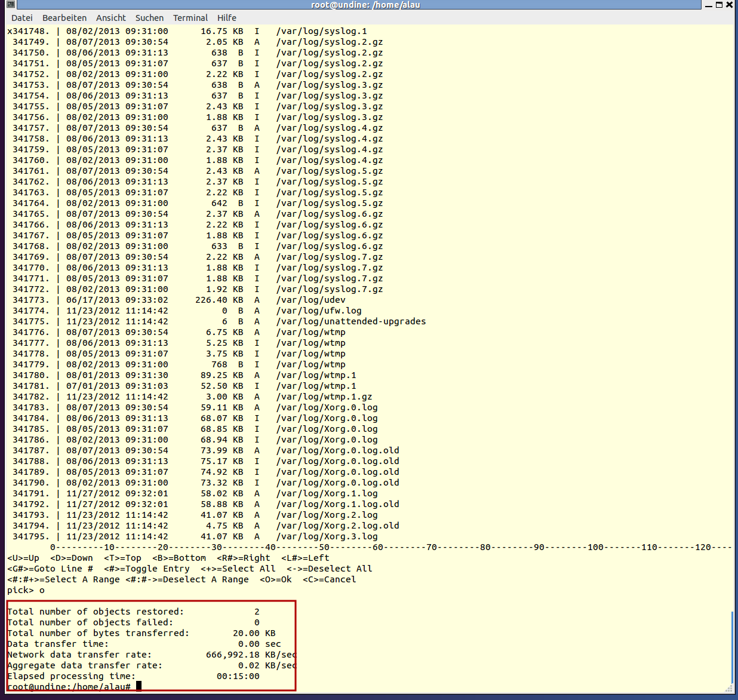Open the Terminal menu
The image size is (738, 700).
(x=190, y=18)
